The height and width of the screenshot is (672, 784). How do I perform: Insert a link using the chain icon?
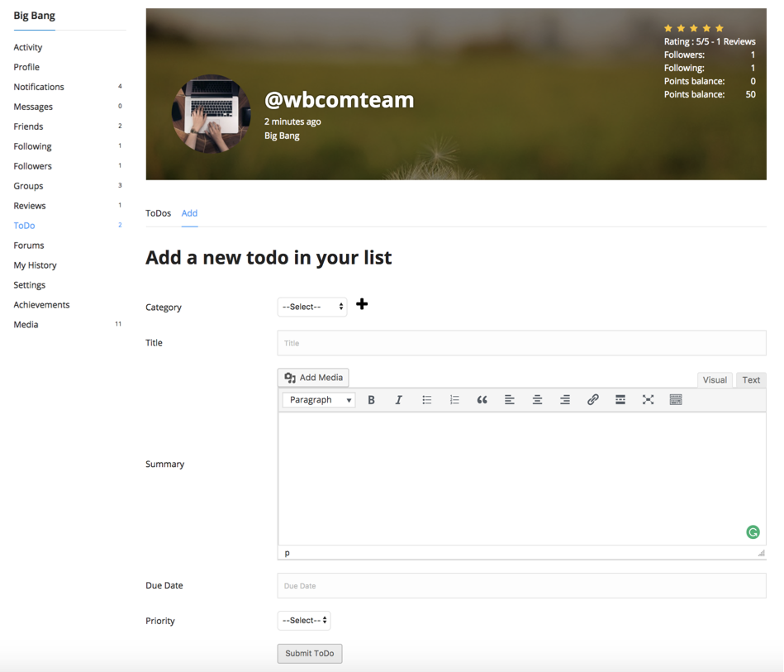pos(592,399)
